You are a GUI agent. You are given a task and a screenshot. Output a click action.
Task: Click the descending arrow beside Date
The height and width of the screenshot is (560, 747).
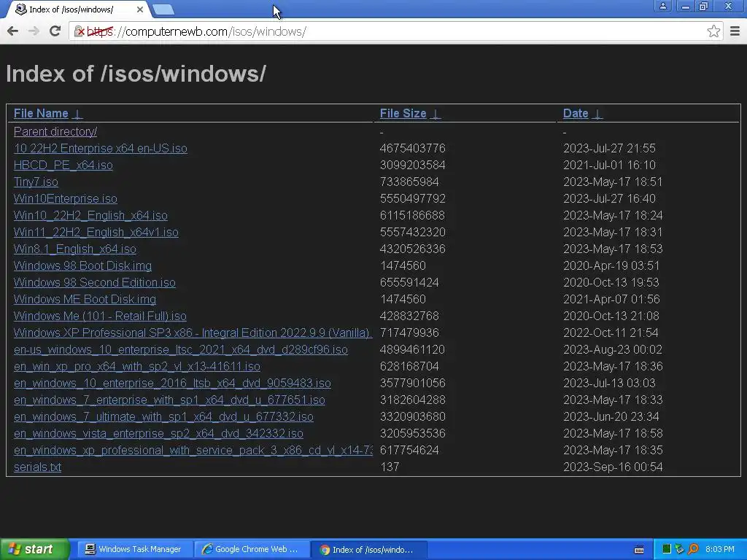597,114
